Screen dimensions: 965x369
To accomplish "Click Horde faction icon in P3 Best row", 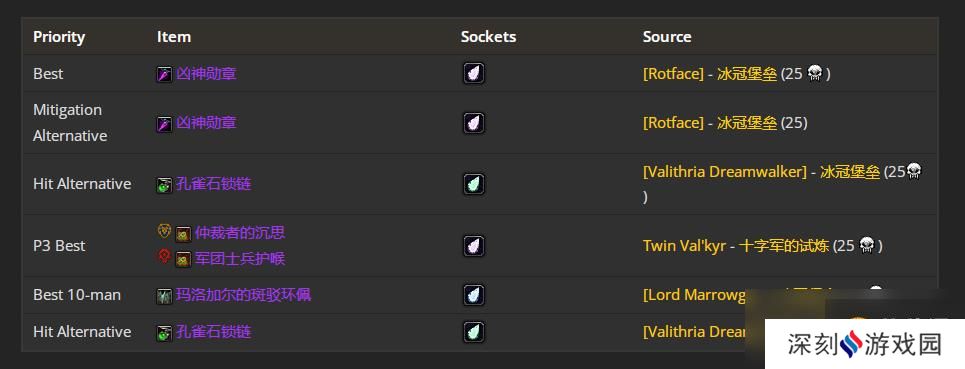I will pyautogui.click(x=164, y=256).
